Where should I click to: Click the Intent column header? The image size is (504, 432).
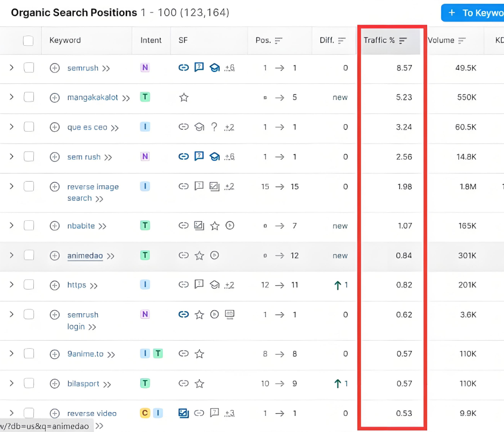pyautogui.click(x=151, y=40)
